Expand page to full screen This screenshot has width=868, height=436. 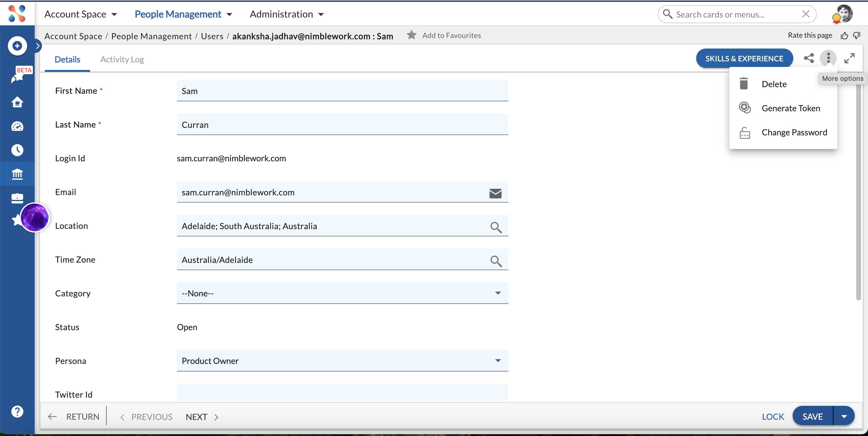click(x=850, y=58)
